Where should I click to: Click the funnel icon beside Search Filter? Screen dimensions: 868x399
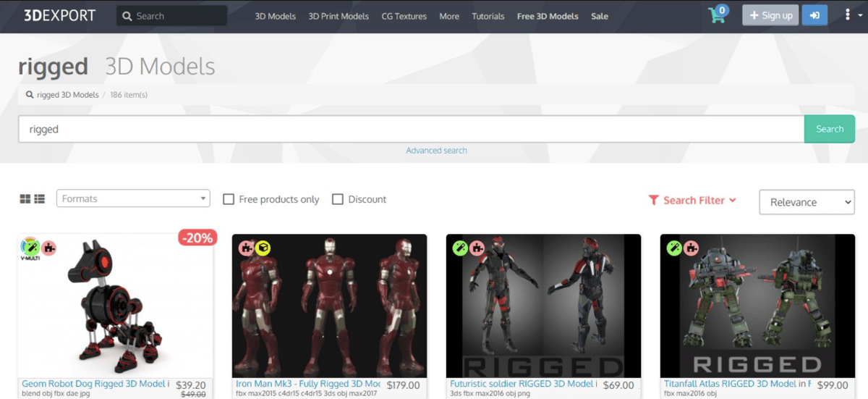tap(653, 200)
